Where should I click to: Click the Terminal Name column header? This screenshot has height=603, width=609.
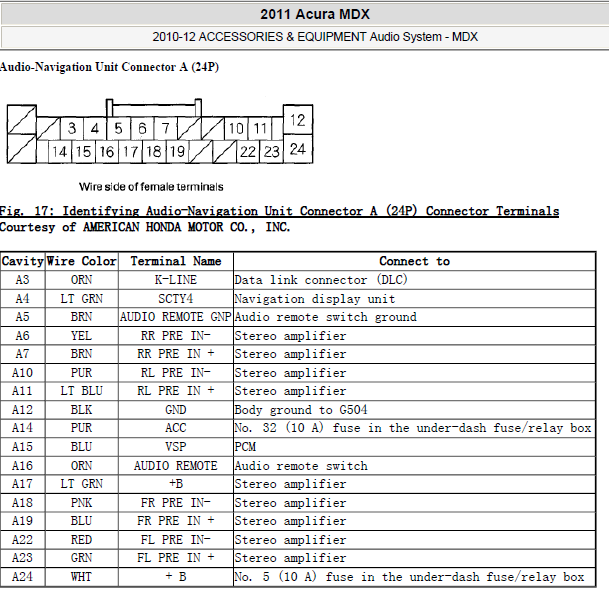coord(176,261)
